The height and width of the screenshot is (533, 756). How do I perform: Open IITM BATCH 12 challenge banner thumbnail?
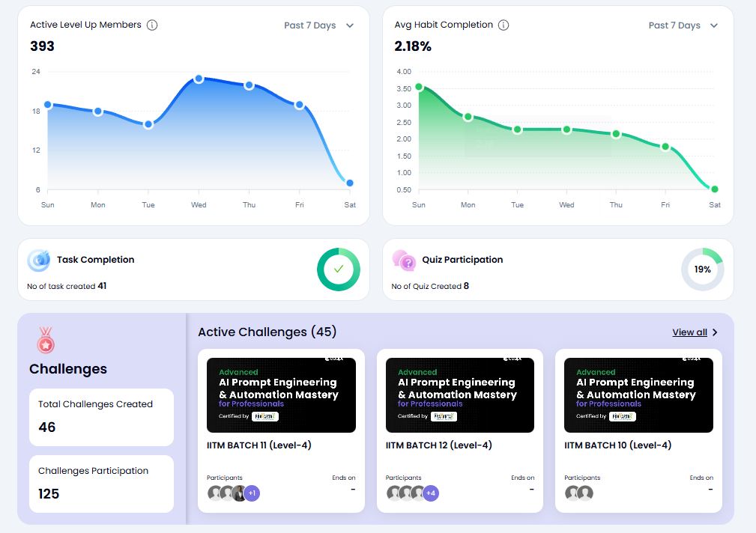pos(459,395)
